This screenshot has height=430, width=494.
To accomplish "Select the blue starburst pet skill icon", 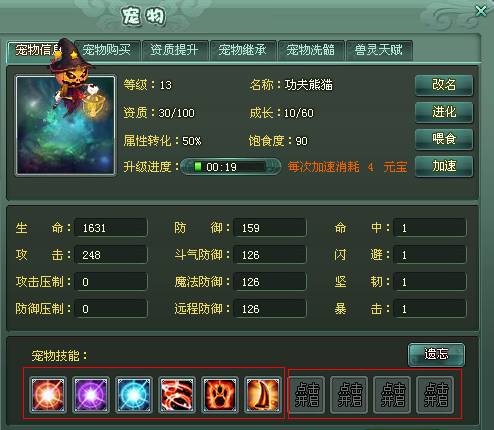I will click(134, 395).
